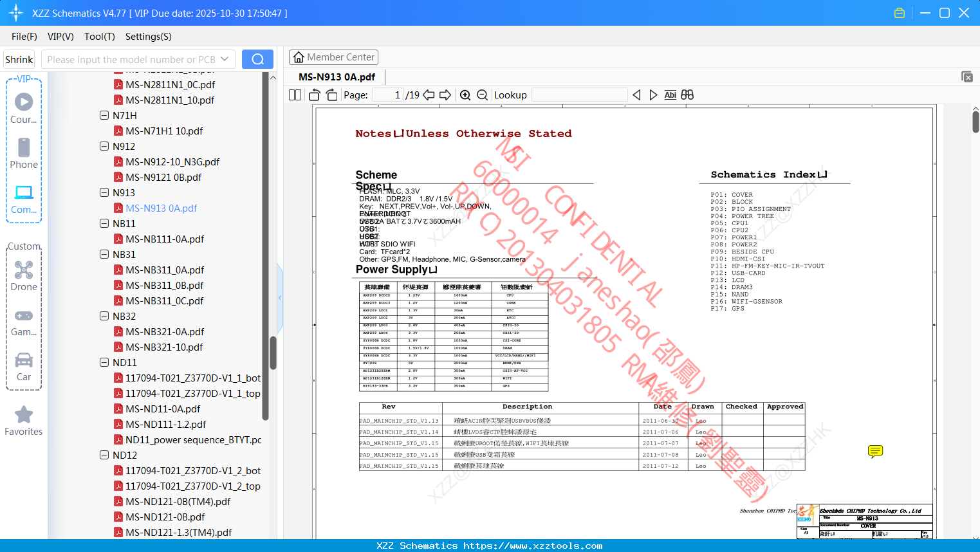Open Favorites in the sidebar
Viewport: 980px width, 552px height.
click(24, 421)
